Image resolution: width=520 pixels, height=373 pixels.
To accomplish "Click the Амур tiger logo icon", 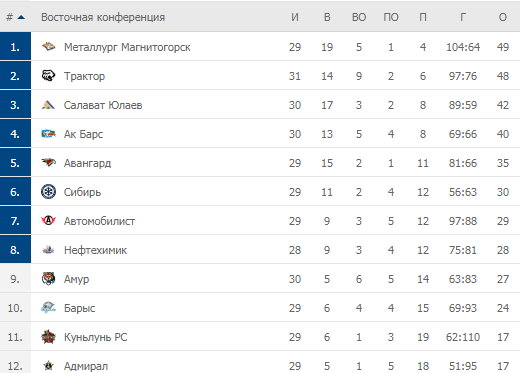I will [x=48, y=279].
